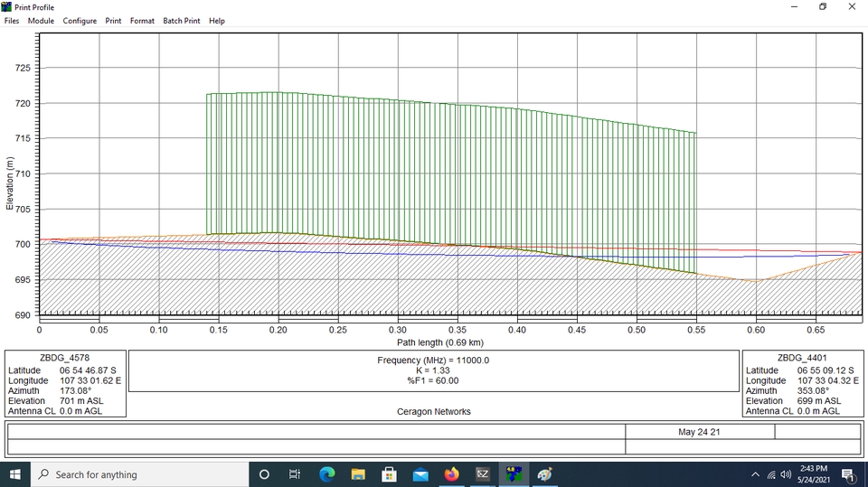Open the Module menu
Viewport: 868px width, 487px height.
[41, 21]
